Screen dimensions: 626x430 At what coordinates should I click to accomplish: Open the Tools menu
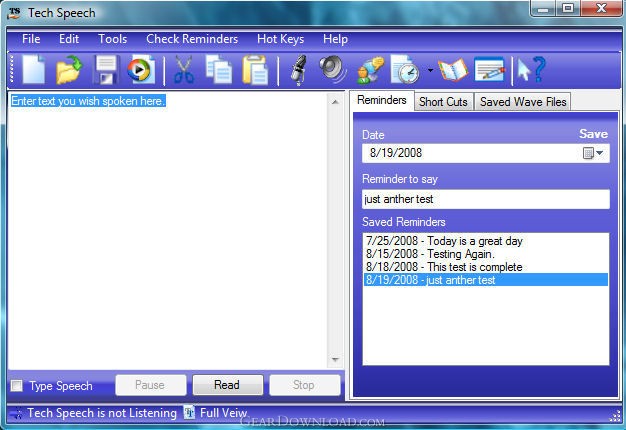tap(113, 39)
